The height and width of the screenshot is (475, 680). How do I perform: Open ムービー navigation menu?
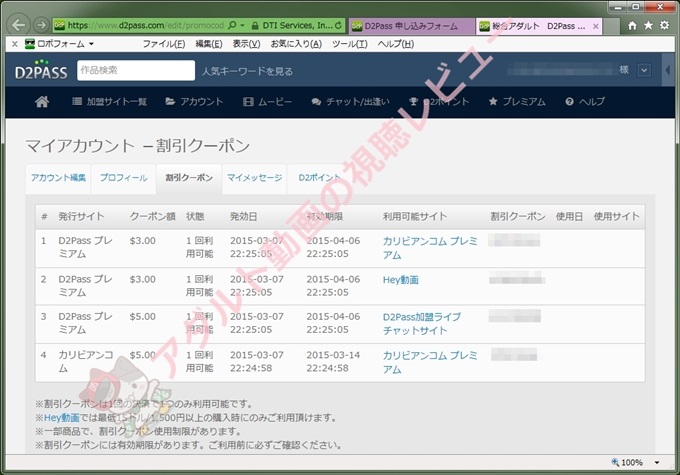[267, 102]
